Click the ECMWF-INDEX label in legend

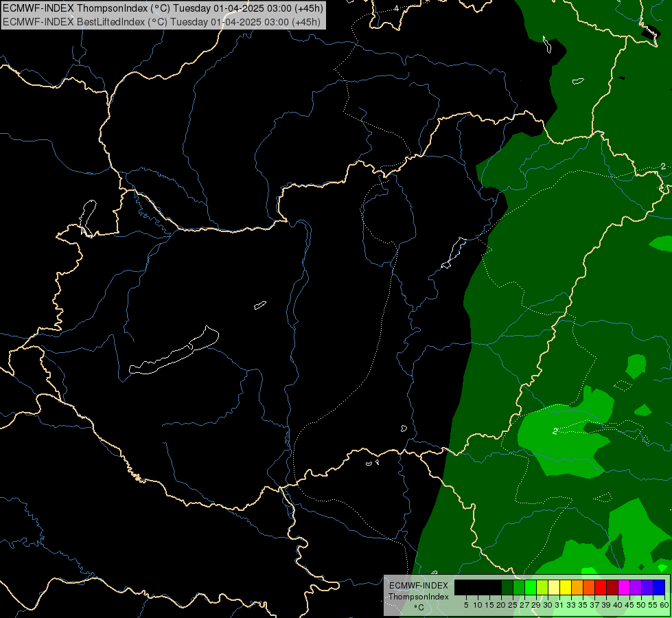point(419,586)
